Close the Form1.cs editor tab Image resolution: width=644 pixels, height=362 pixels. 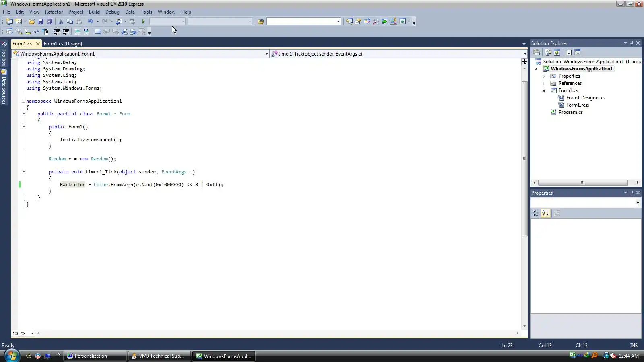pyautogui.click(x=38, y=44)
